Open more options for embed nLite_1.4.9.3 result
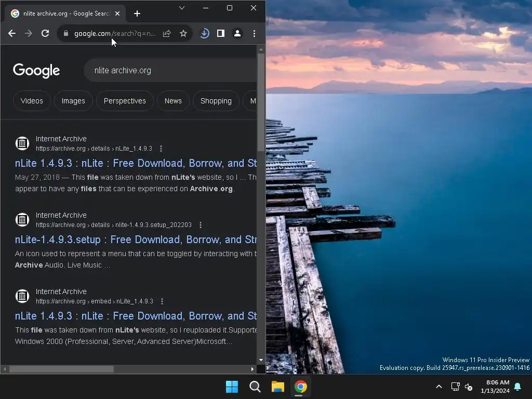This screenshot has width=532, height=399. point(162,301)
